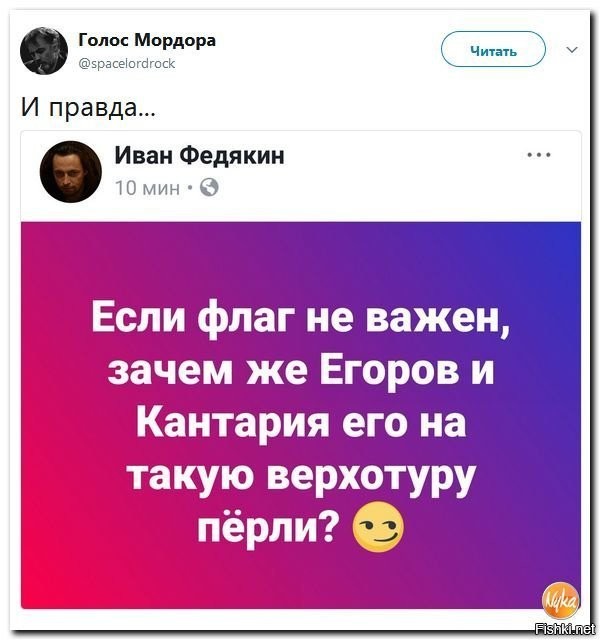Screen dimensions: 601x641
Task: Click the smirking face emoji
Action: click(x=378, y=527)
